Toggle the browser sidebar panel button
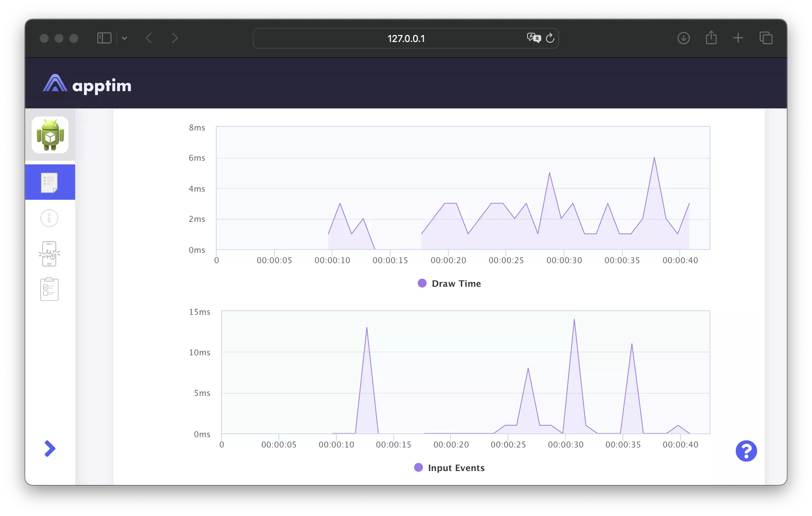 tap(104, 38)
